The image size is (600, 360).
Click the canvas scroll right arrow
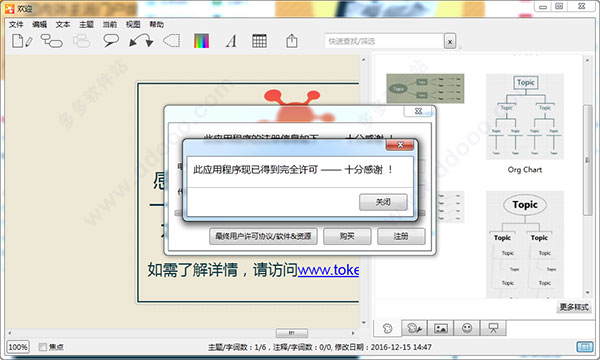click(353, 333)
